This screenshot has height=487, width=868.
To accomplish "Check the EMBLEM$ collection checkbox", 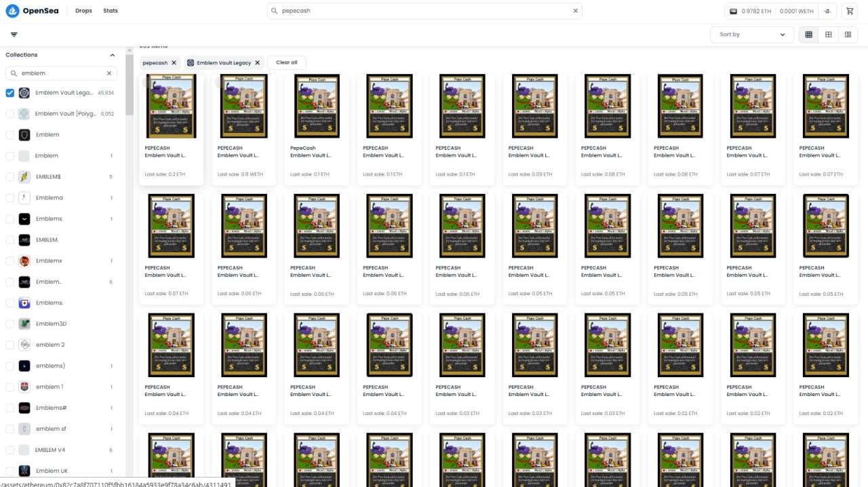I will (x=9, y=177).
